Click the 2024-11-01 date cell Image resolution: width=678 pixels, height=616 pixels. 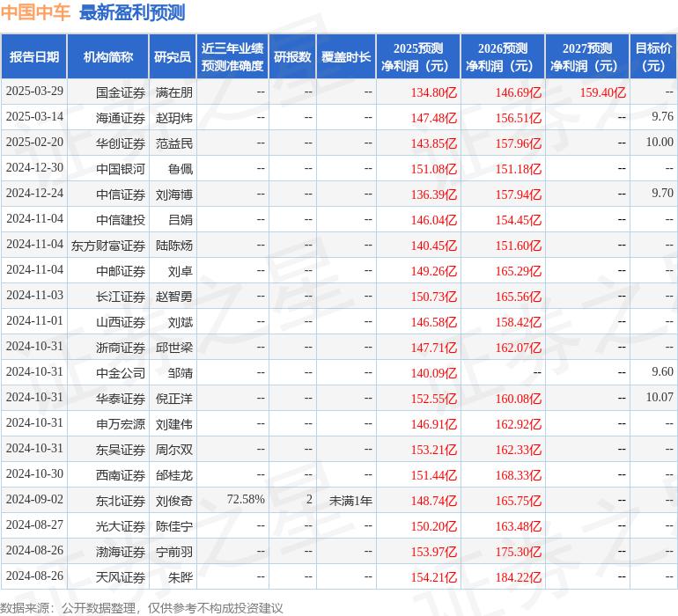pyautogui.click(x=34, y=320)
